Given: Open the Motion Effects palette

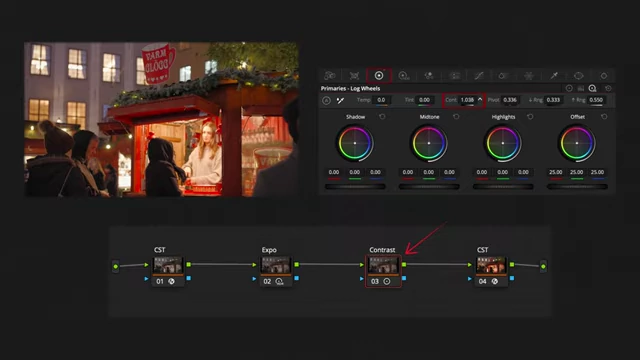Looking at the screenshot, I should coord(454,76).
